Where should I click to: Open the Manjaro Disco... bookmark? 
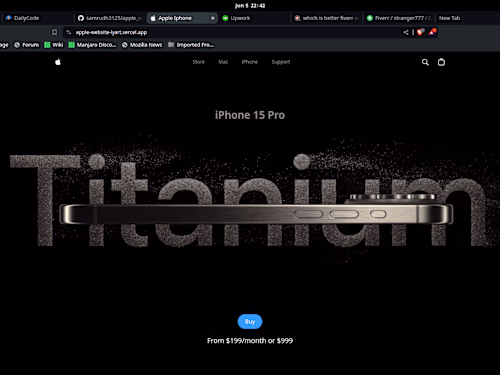(92, 45)
